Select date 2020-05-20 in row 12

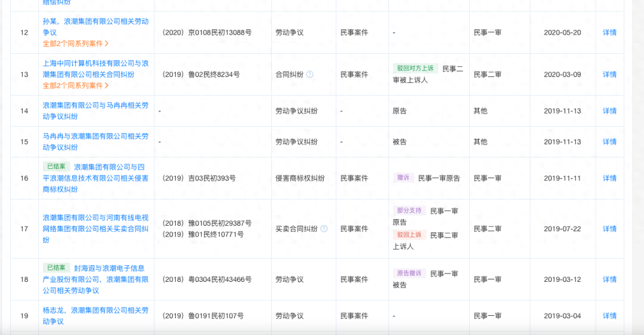click(x=562, y=32)
